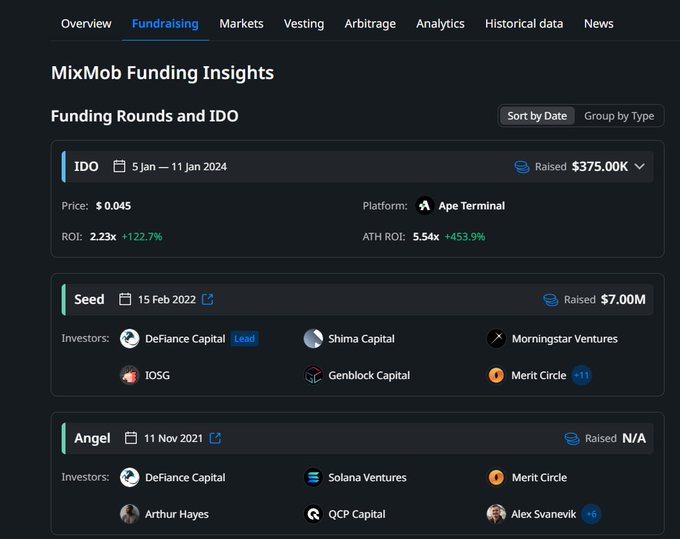Image resolution: width=680 pixels, height=539 pixels.
Task: Select the Fundraising tab
Action: click(165, 23)
